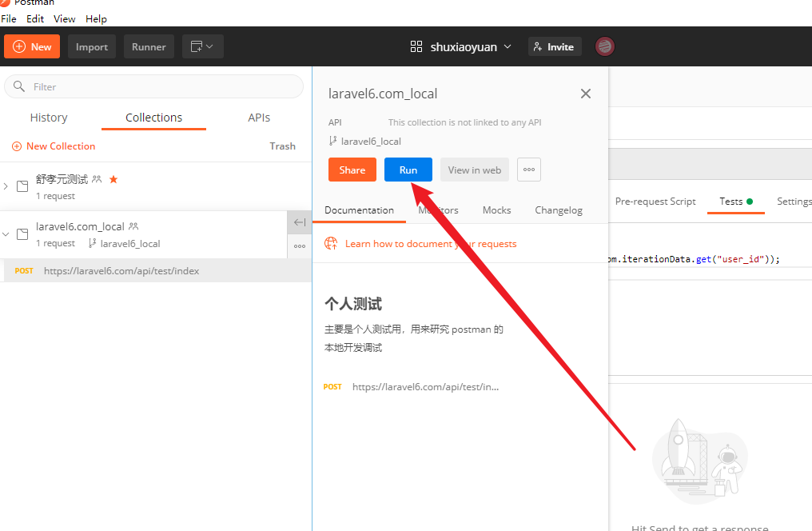Screen dimensions: 812x531
Task: Click laravel6.com_local collection name in sidebar
Action: point(80,226)
